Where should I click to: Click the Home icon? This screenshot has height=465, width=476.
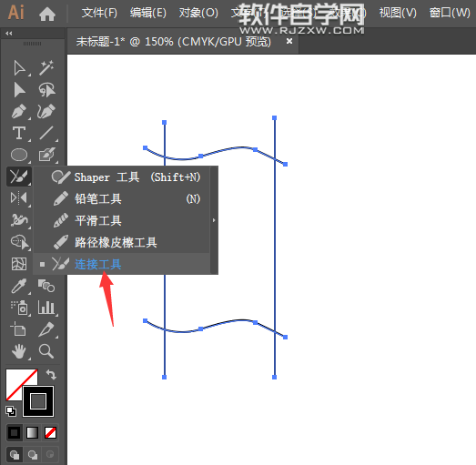47,14
